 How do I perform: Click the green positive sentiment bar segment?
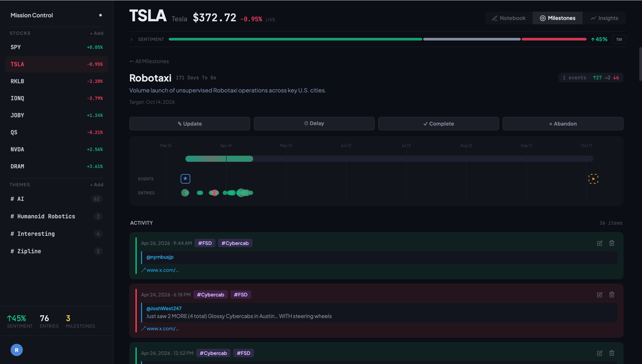tap(295, 39)
